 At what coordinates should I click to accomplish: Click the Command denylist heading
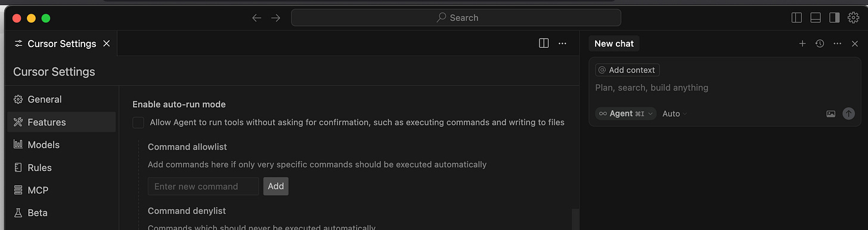point(187,211)
